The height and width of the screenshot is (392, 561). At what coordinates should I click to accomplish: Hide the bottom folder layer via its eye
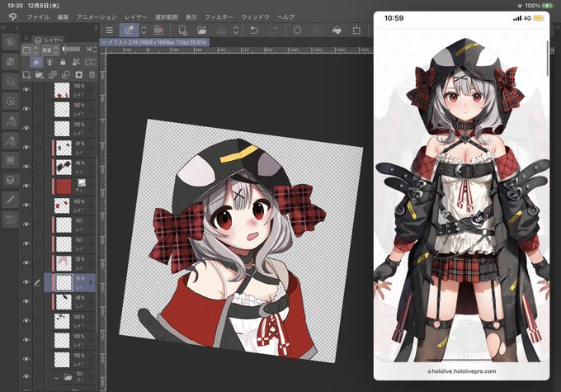[26, 376]
